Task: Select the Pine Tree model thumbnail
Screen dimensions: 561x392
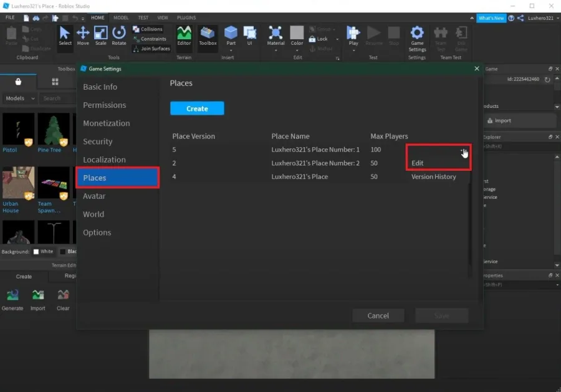Action: pyautogui.click(x=54, y=130)
